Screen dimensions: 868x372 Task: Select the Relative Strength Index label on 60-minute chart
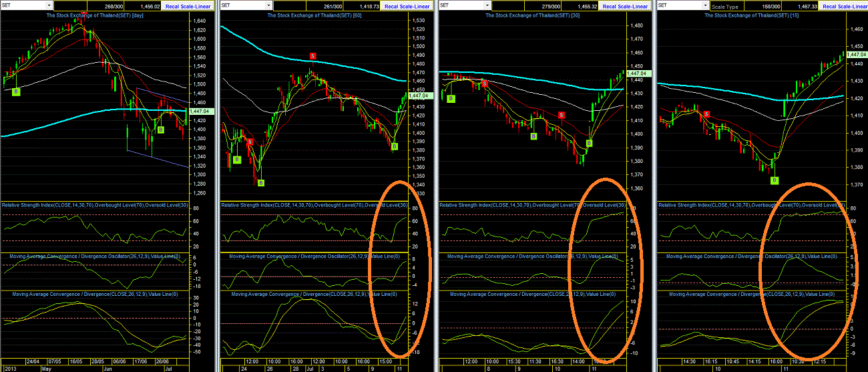(x=314, y=204)
